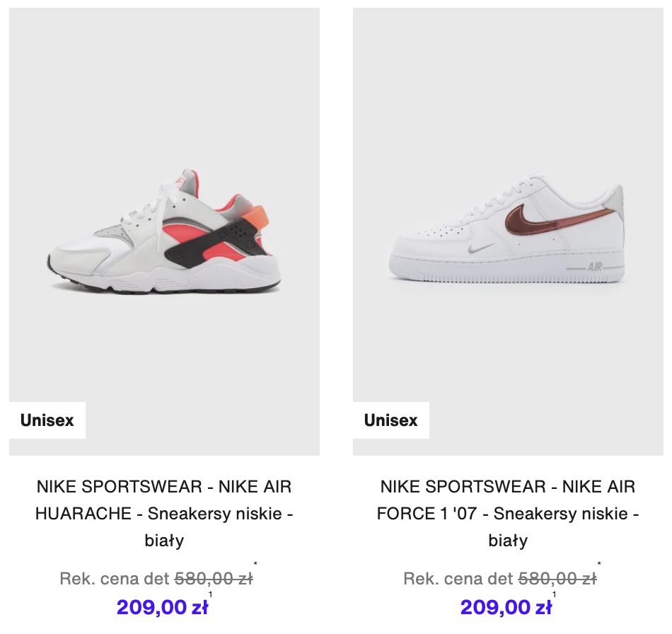Image resolution: width=672 pixels, height=634 pixels.
Task: Click the "Rek. cena det" label under the Huarache
Action: click(115, 579)
